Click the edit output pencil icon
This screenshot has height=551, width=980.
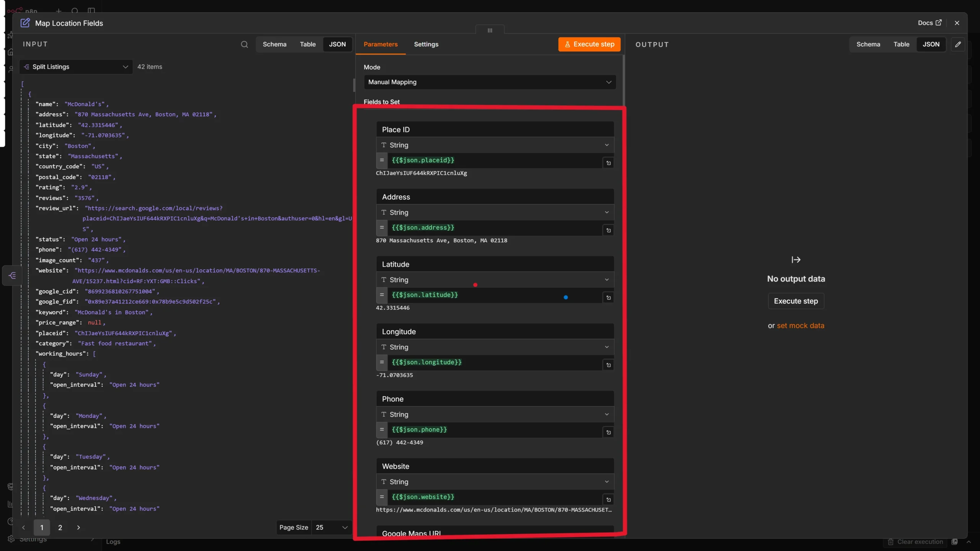tap(958, 44)
